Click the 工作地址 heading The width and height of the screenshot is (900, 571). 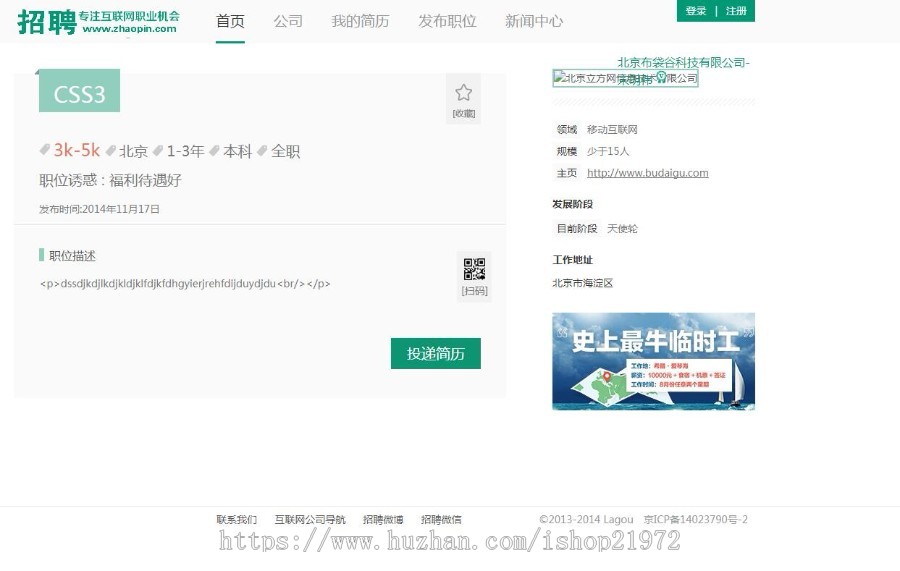(572, 260)
